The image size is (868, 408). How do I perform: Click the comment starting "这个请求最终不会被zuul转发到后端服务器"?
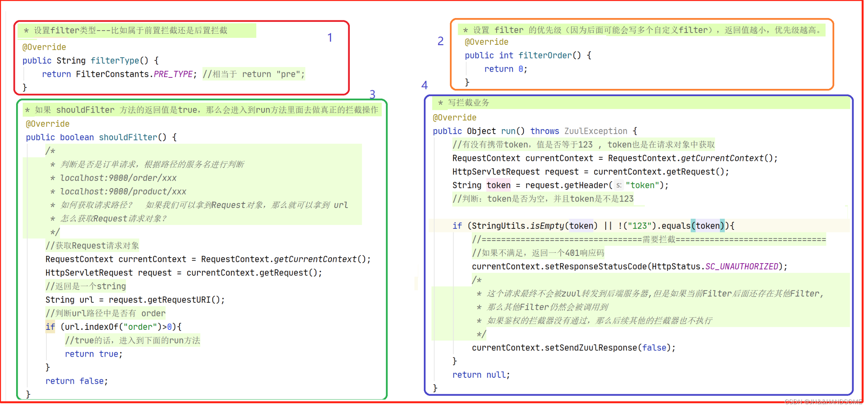pyautogui.click(x=655, y=293)
